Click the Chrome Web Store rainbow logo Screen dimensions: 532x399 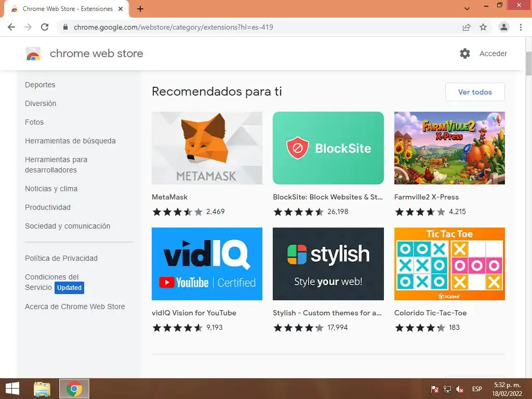(33, 54)
